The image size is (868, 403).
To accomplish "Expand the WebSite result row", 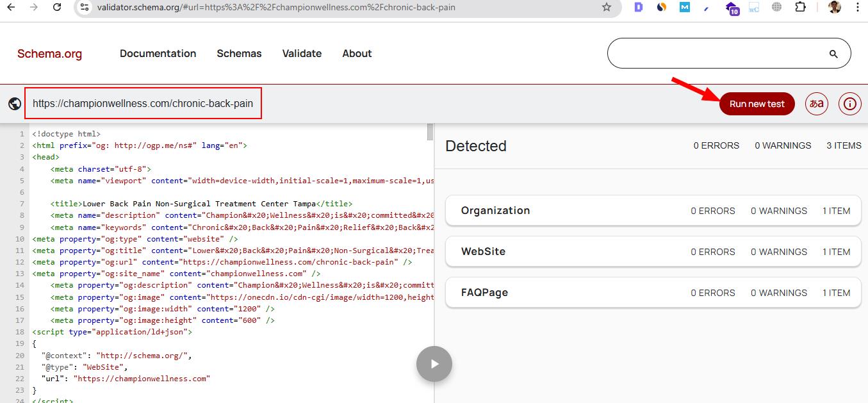I will [653, 252].
